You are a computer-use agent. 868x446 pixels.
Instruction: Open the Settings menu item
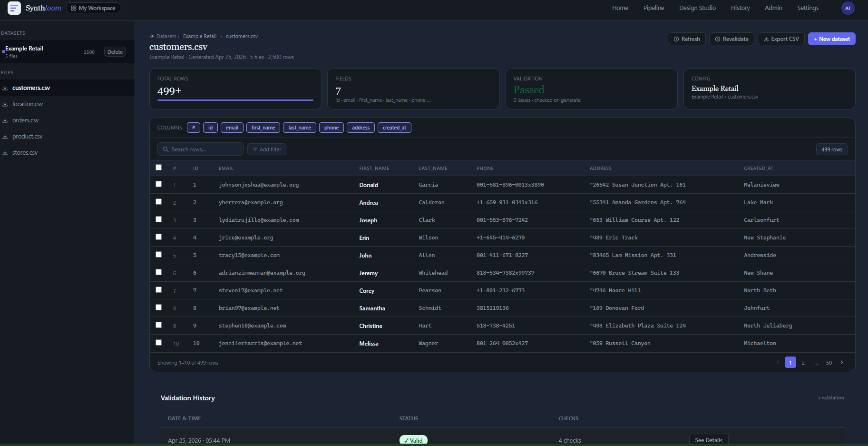point(808,8)
